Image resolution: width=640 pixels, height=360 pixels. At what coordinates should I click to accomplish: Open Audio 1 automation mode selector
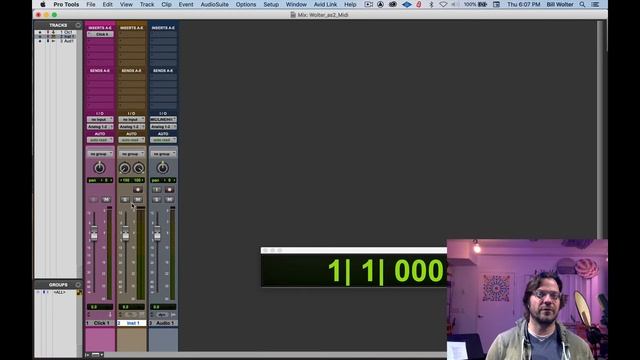[163, 140]
